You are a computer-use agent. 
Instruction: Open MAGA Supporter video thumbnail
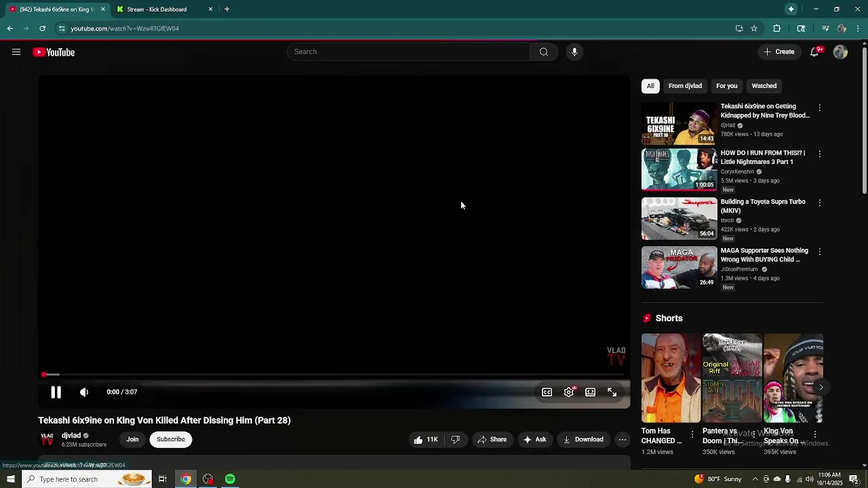click(x=679, y=268)
